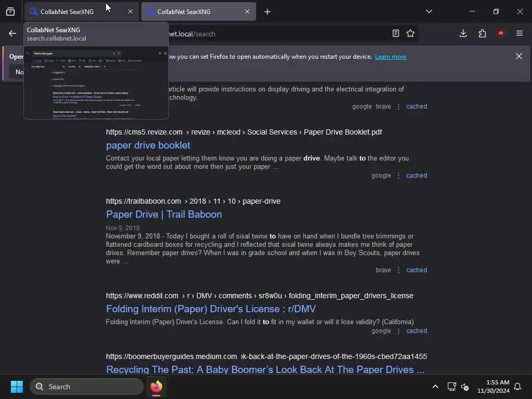Switch to the second CollabNet SearXNG tab
Viewport: 532px width, 399px height.
(x=198, y=11)
